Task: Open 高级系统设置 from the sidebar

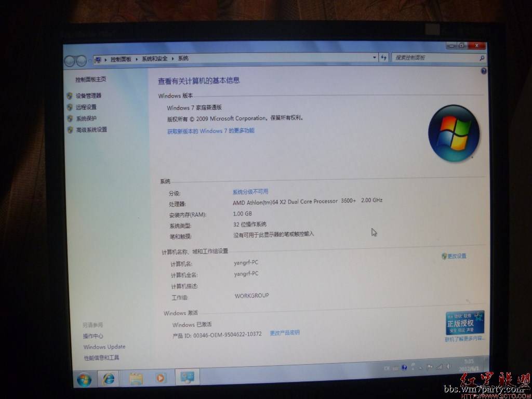Action: point(91,129)
